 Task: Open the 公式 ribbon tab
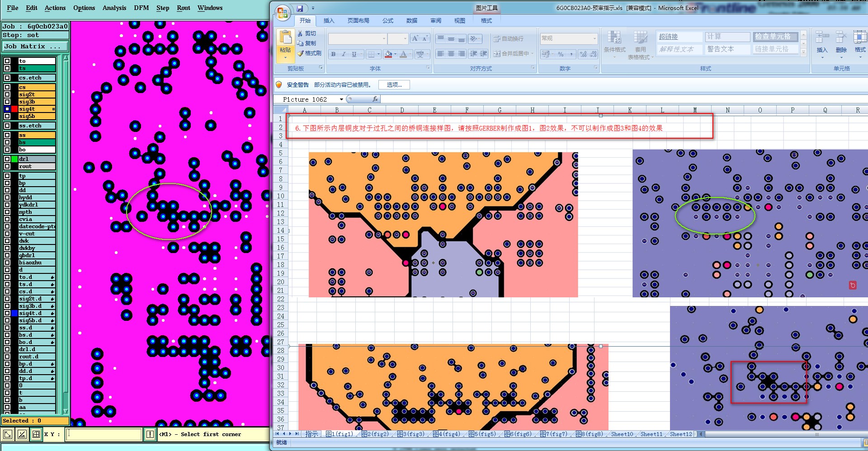point(387,21)
